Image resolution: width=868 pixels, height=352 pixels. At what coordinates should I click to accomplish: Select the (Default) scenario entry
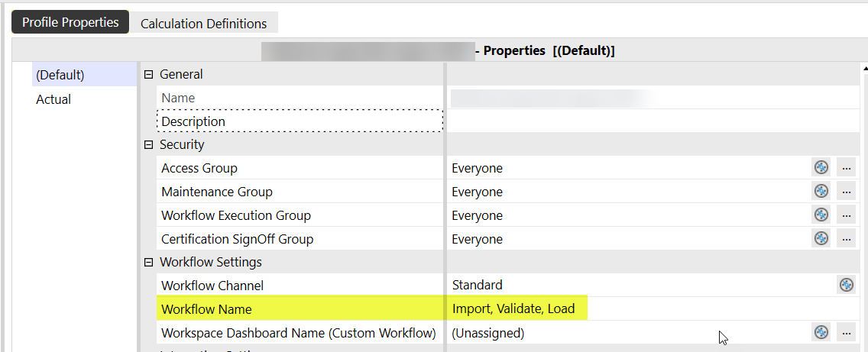point(60,75)
